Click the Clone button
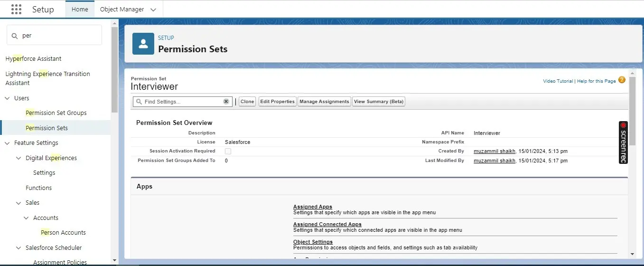The image size is (644, 266). click(247, 102)
